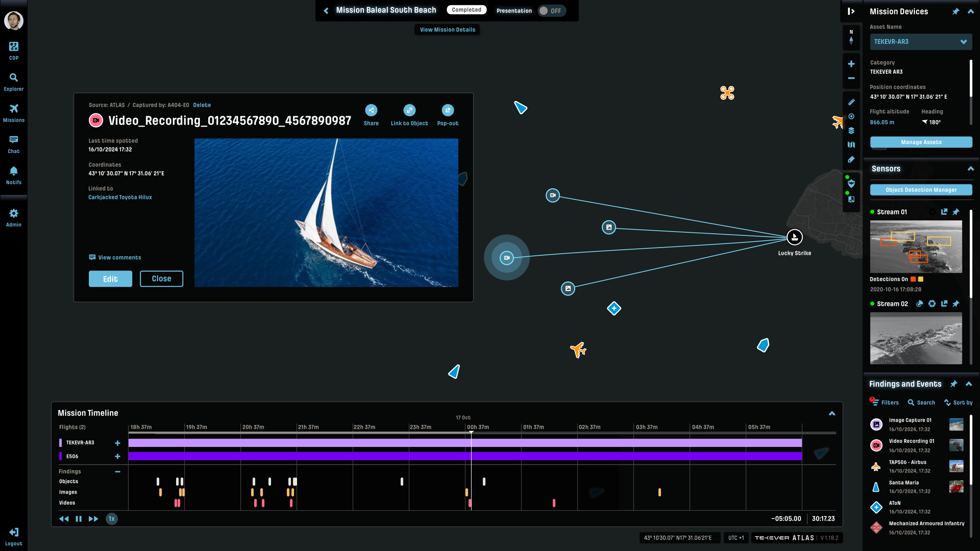Pause the mission timeline playback
This screenshot has height=551, width=980.
point(78,519)
